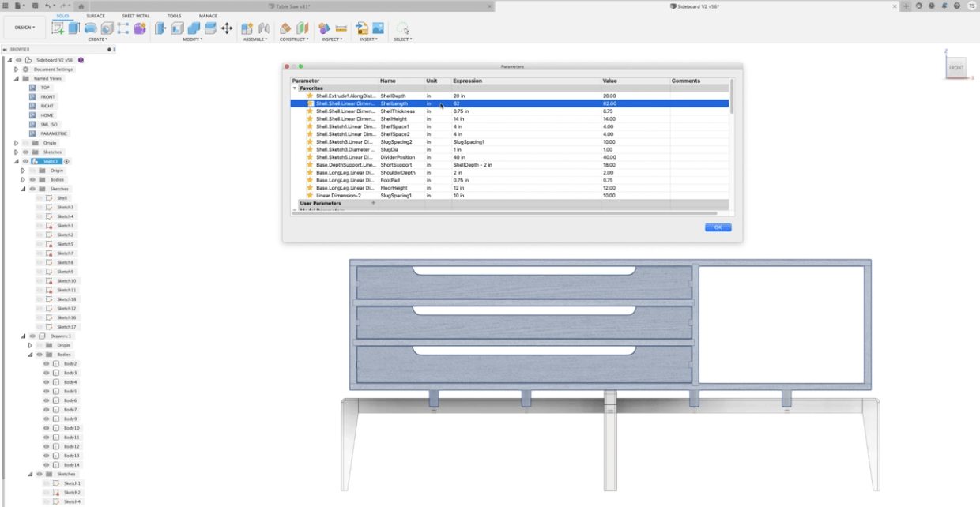
Task: Select the New Component assemble icon
Action: tap(247, 28)
